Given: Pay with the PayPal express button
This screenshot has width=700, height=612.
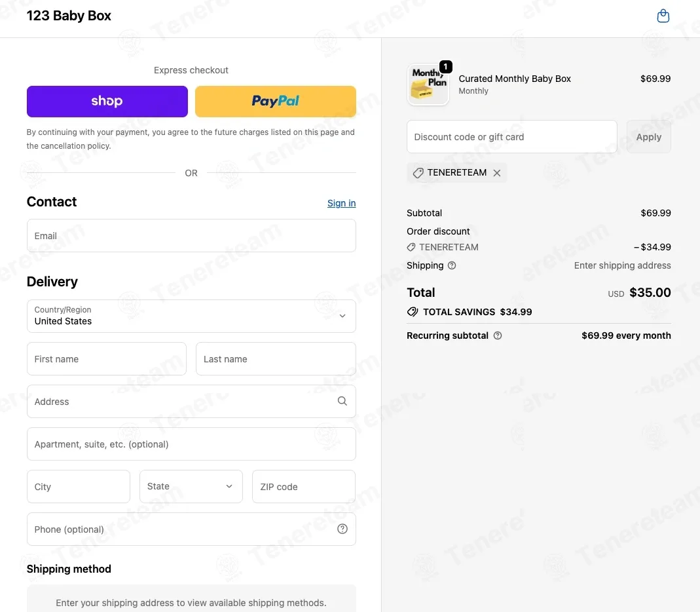Looking at the screenshot, I should pyautogui.click(x=276, y=102).
